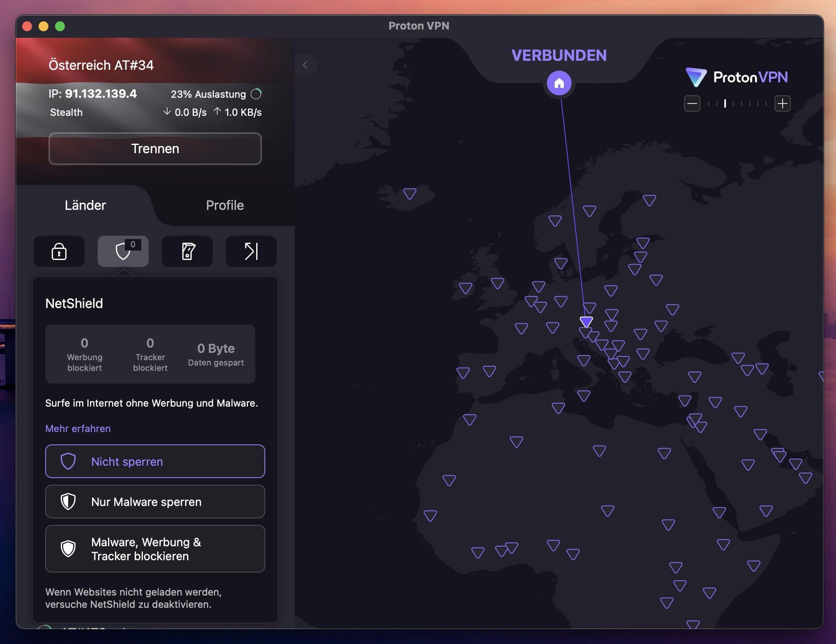
Task: Select the Algeria server marker
Action: pos(517,442)
